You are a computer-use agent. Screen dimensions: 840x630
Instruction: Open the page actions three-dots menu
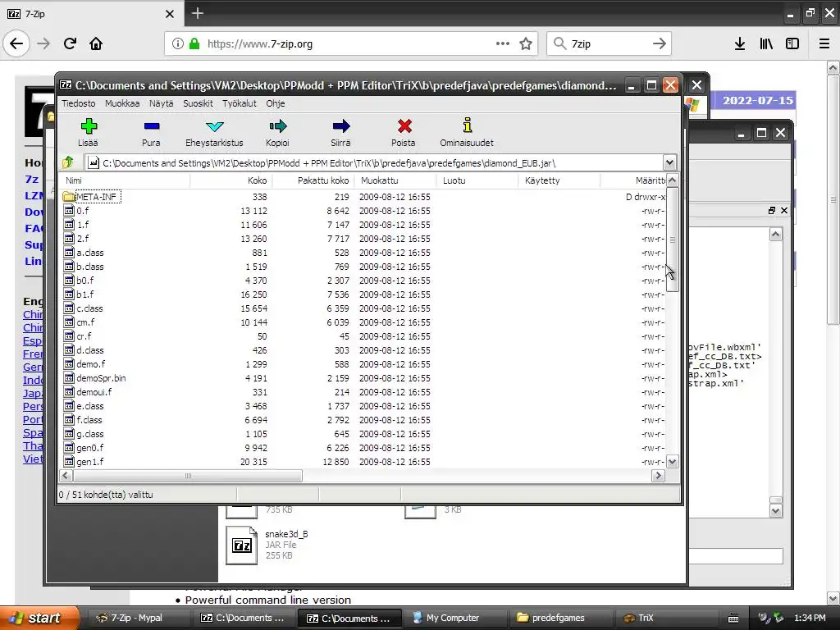tap(503, 43)
